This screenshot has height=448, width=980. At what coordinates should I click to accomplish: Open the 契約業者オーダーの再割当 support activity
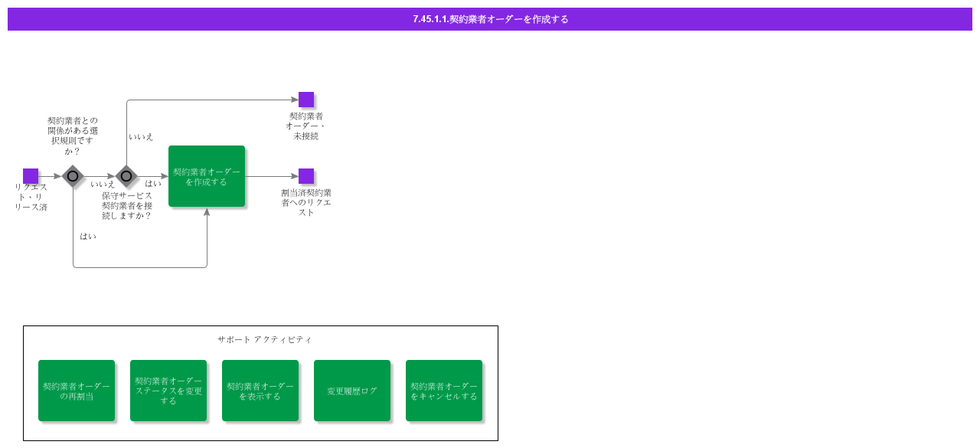77,391
